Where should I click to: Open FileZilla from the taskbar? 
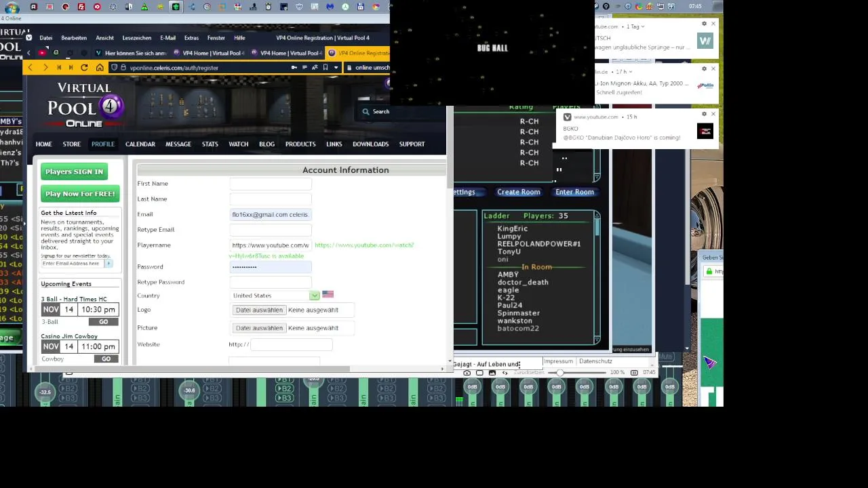point(81,7)
